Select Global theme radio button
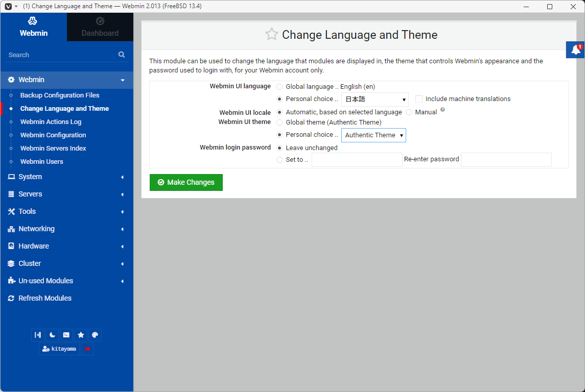The height and width of the screenshot is (392, 585). pyautogui.click(x=279, y=122)
